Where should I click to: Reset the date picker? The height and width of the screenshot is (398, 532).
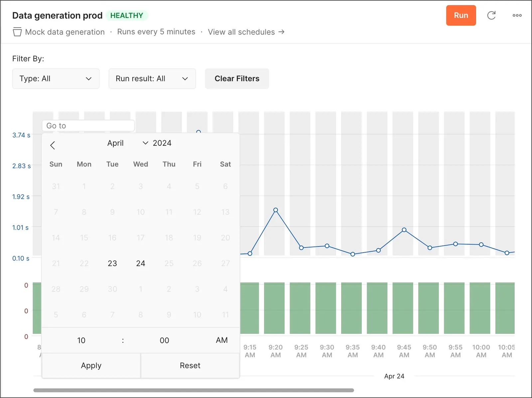[190, 365]
